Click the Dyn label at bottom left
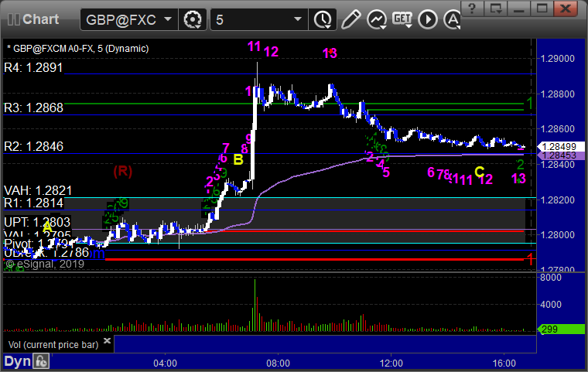 click(17, 361)
